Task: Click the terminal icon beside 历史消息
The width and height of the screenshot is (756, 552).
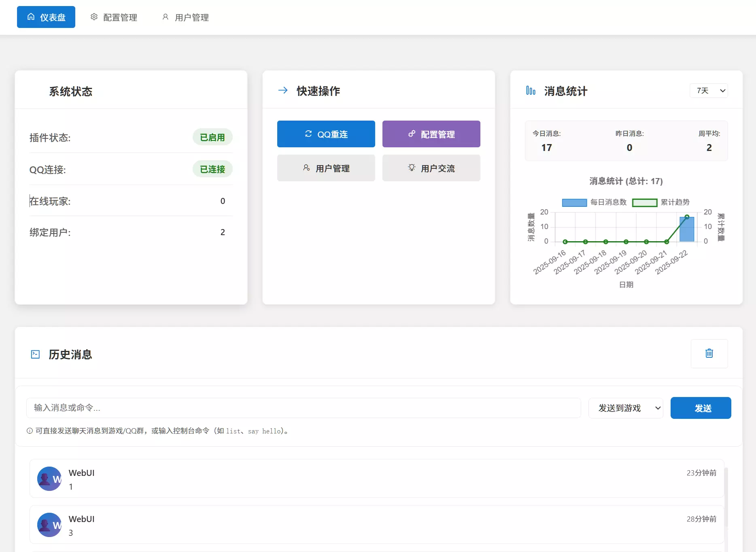Action: coord(35,355)
